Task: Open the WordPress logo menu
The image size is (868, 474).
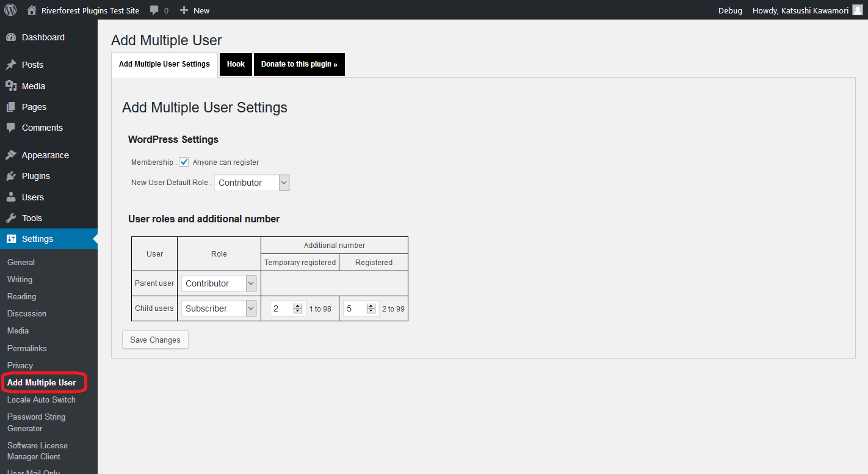Action: [x=10, y=10]
